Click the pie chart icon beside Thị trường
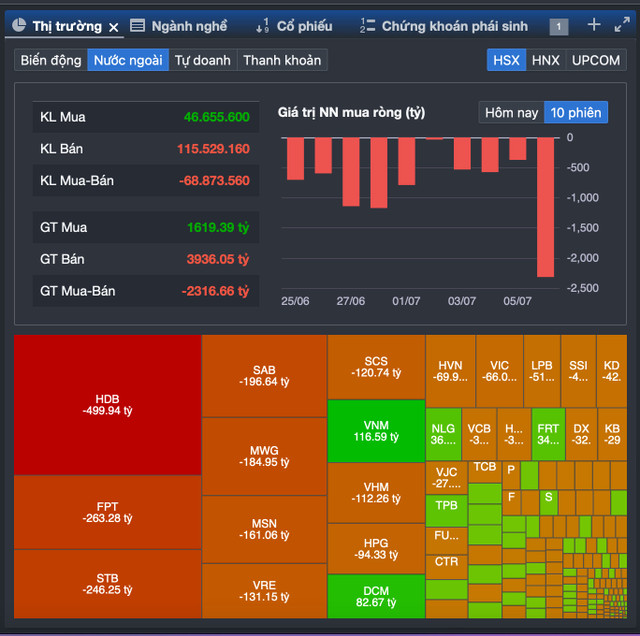The height and width of the screenshot is (636, 640). point(19,26)
